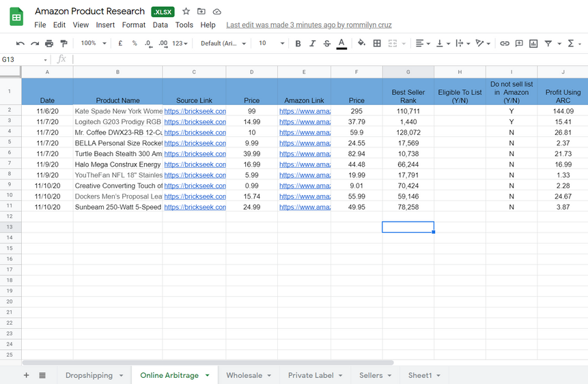This screenshot has width=588, height=384.
Task: Open the horizontal align dropdown
Action: tap(423, 44)
